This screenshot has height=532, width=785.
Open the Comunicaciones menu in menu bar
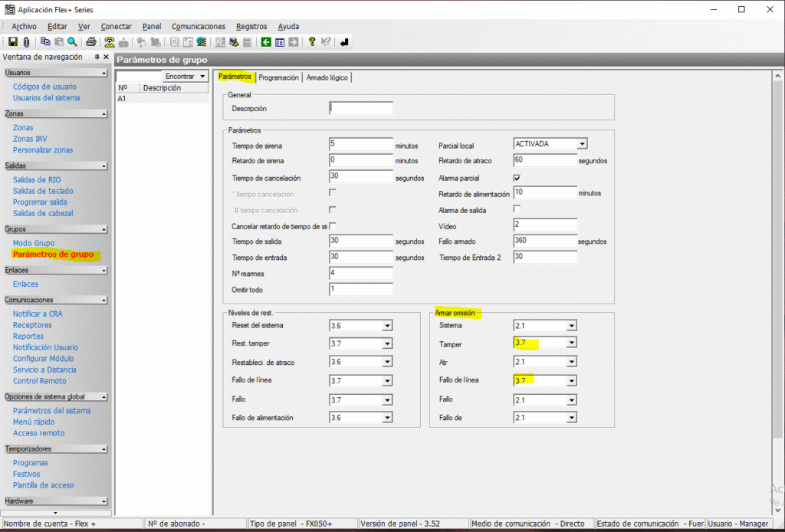199,27
